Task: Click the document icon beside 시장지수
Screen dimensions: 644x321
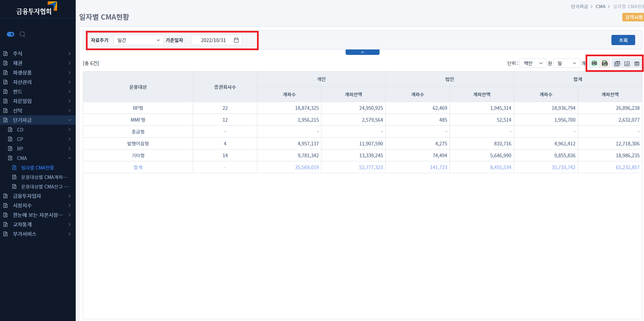Action: click(x=5, y=205)
